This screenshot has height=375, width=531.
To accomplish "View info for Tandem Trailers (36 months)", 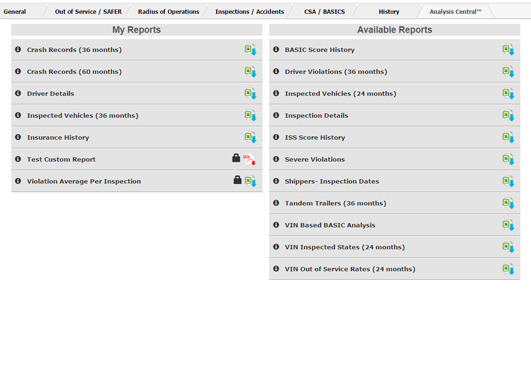I will [276, 203].
